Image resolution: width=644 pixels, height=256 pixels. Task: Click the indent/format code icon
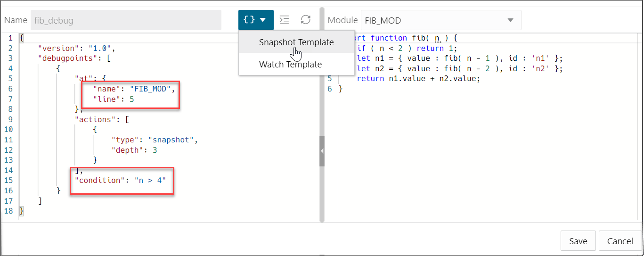[x=284, y=20]
